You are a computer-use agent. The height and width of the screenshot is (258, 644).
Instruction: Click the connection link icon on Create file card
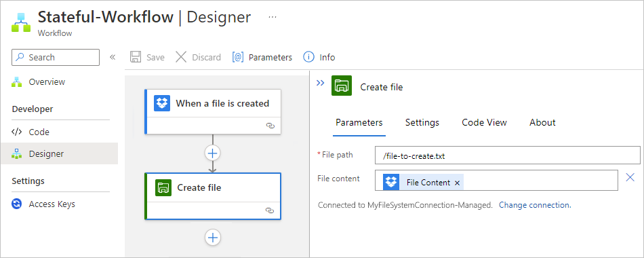(x=270, y=210)
